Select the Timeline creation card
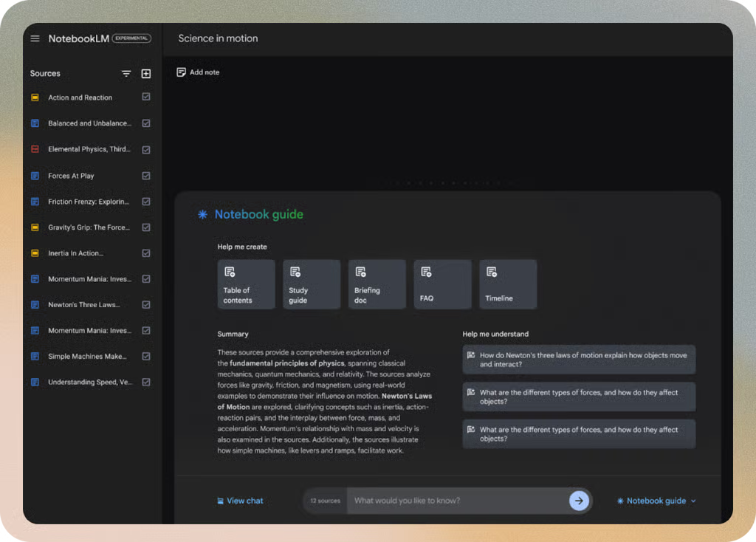 coord(508,284)
